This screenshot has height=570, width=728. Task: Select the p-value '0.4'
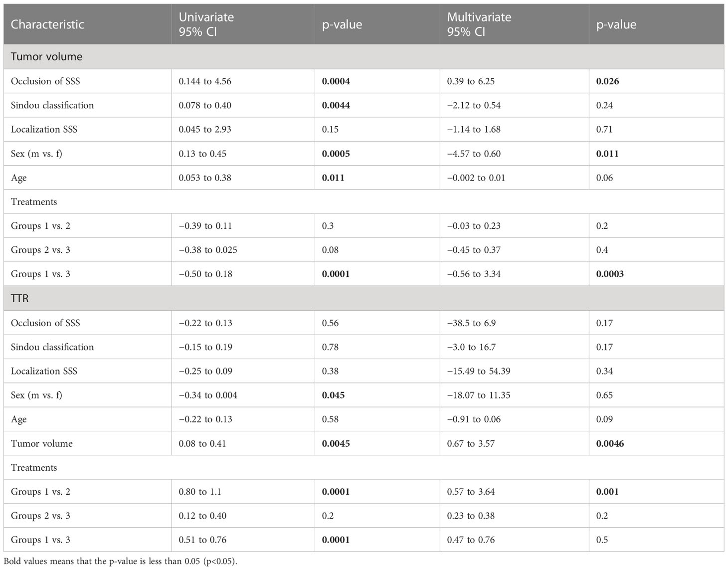[602, 250]
